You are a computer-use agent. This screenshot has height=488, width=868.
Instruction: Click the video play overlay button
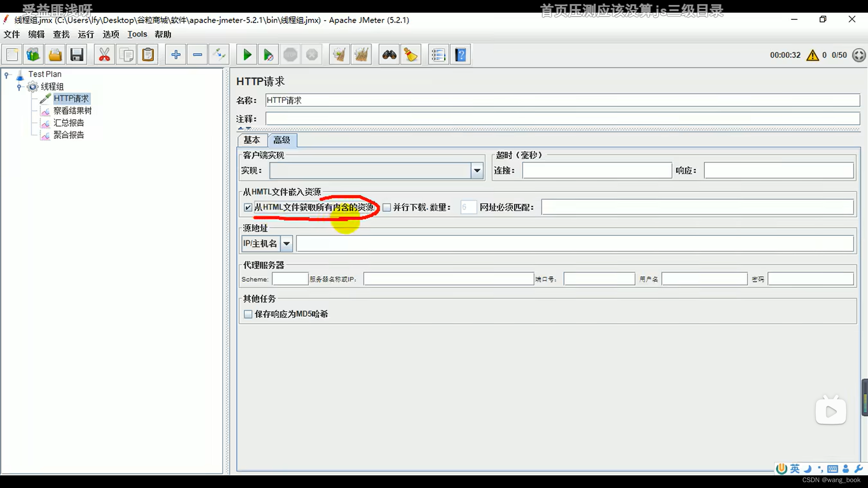(x=831, y=411)
